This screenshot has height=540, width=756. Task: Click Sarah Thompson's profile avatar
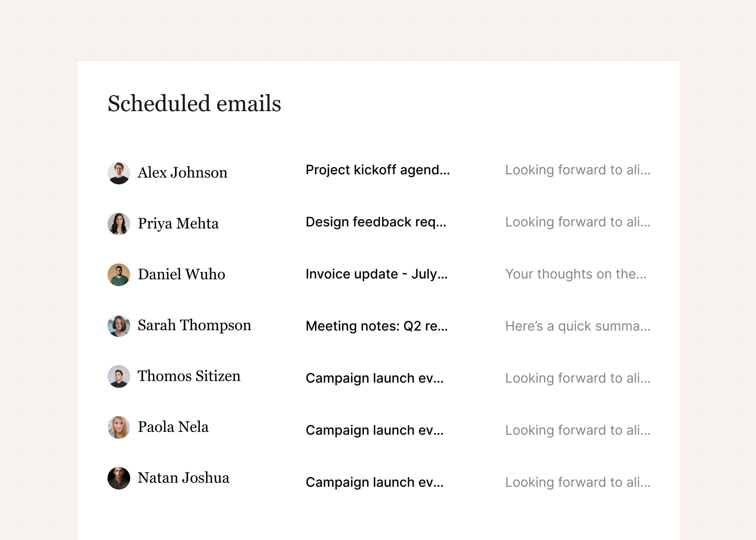click(x=118, y=325)
